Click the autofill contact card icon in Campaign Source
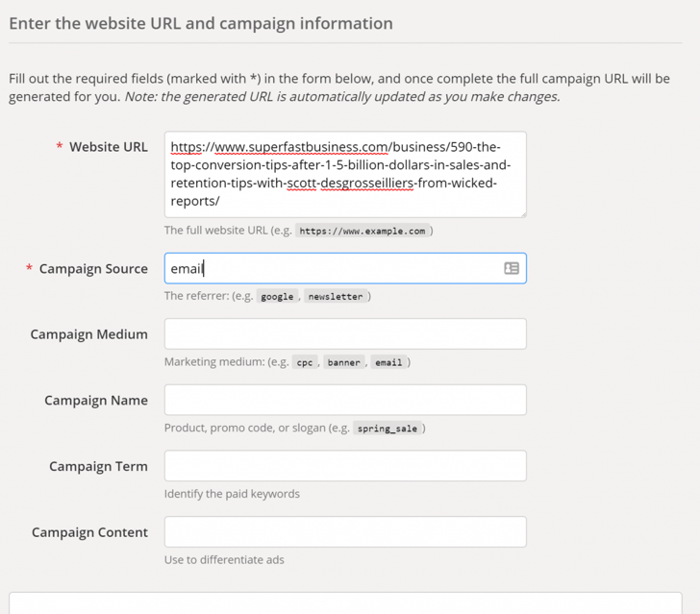The height and width of the screenshot is (614, 700). tap(512, 268)
